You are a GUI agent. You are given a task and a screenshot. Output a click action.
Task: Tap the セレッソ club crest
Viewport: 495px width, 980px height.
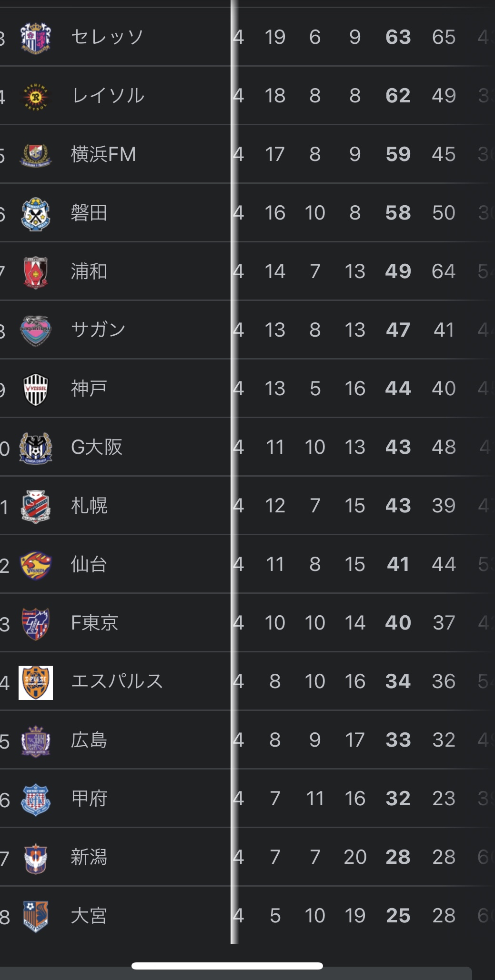click(36, 37)
